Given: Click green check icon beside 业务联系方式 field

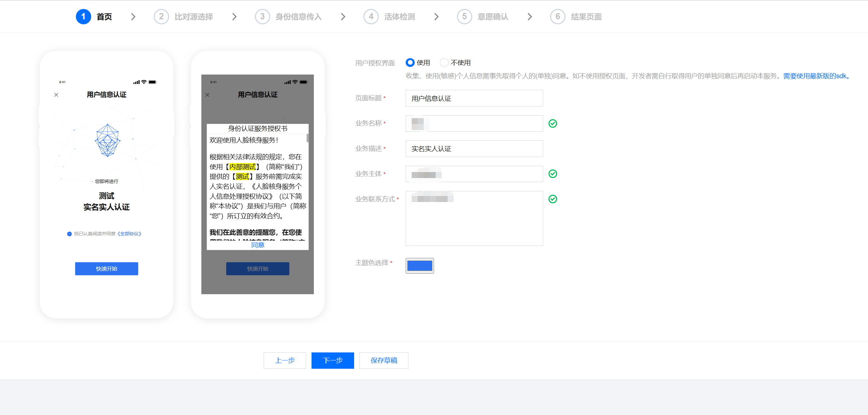Looking at the screenshot, I should pyautogui.click(x=552, y=199).
